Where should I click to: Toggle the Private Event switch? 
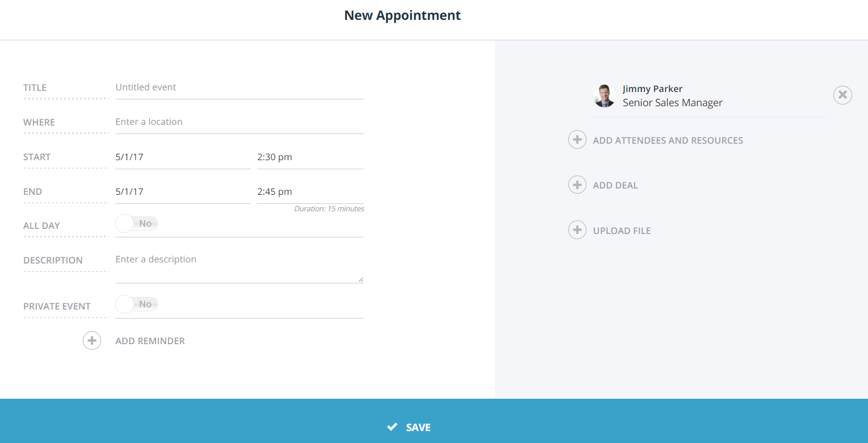click(x=137, y=304)
